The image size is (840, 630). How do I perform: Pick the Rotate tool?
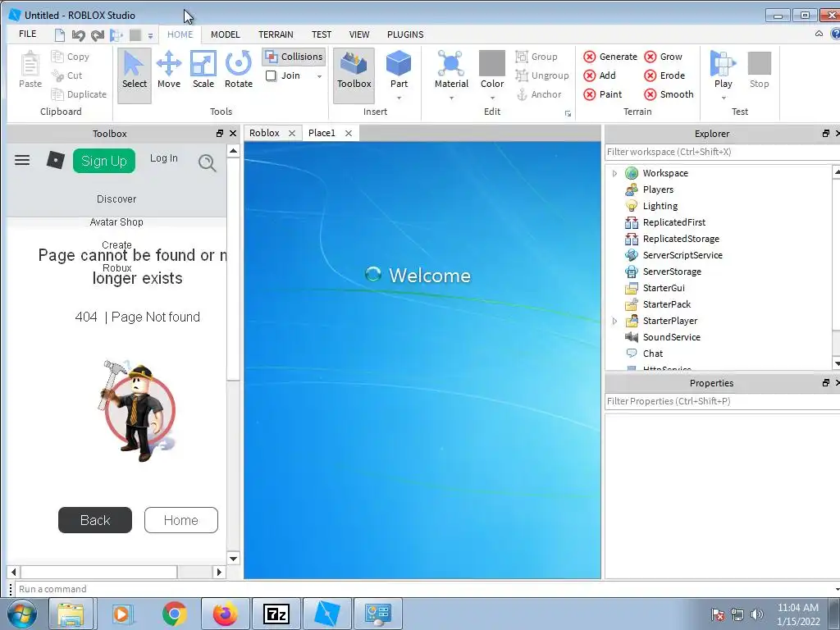pyautogui.click(x=239, y=71)
